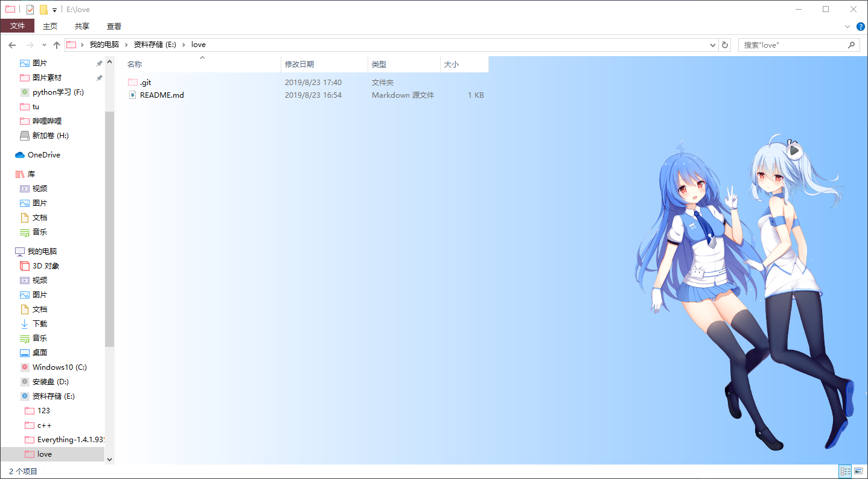Click the Properties quick access toolbar icon
The width and height of the screenshot is (868, 479).
(30, 10)
